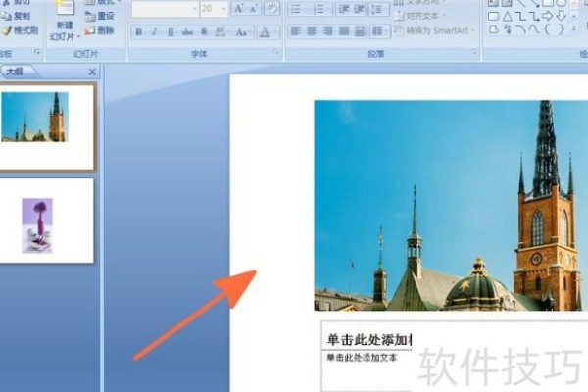
Task: Expand the full shapes gallery
Action: tap(574, 29)
